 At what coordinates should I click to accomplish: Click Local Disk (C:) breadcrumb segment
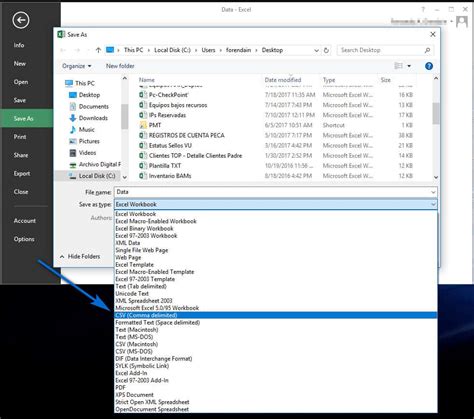pos(172,50)
